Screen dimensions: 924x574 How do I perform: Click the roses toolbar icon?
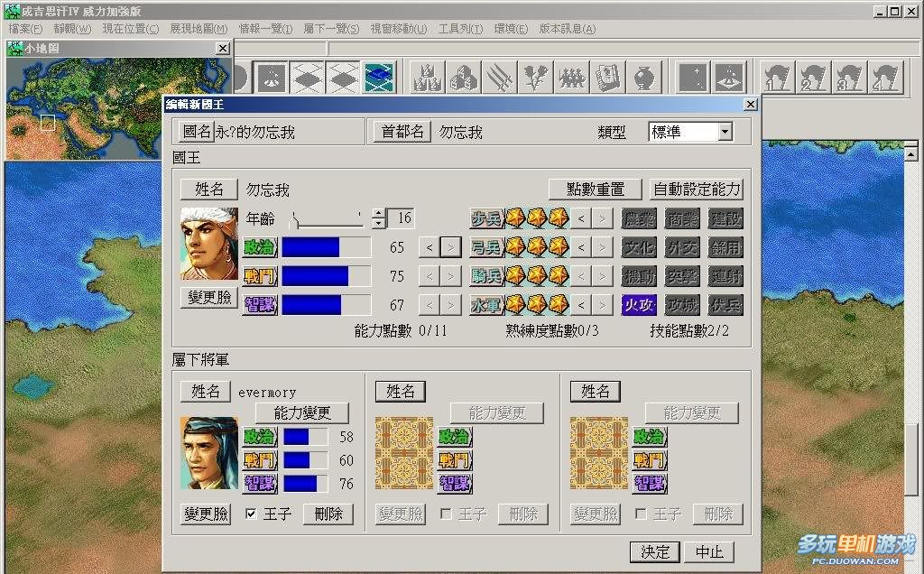(x=536, y=78)
